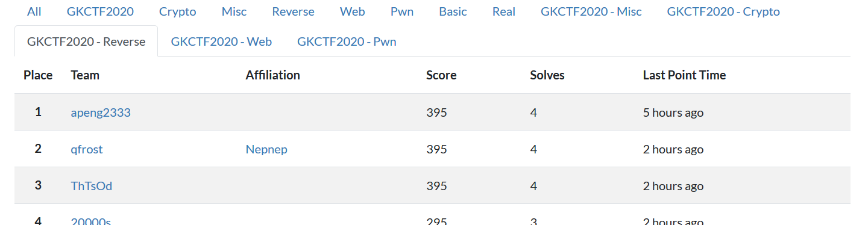
Task: Select the active GKCTF2020 - Reverse tab
Action: (x=86, y=42)
